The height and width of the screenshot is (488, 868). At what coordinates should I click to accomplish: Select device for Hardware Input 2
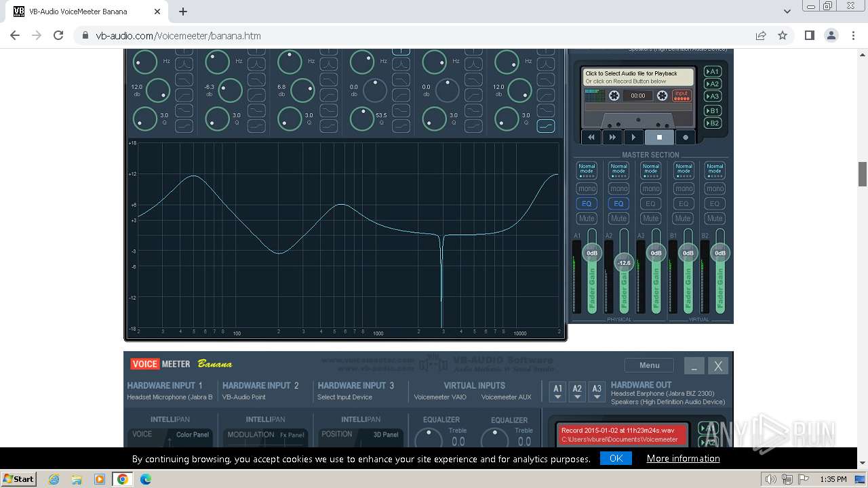(244, 397)
